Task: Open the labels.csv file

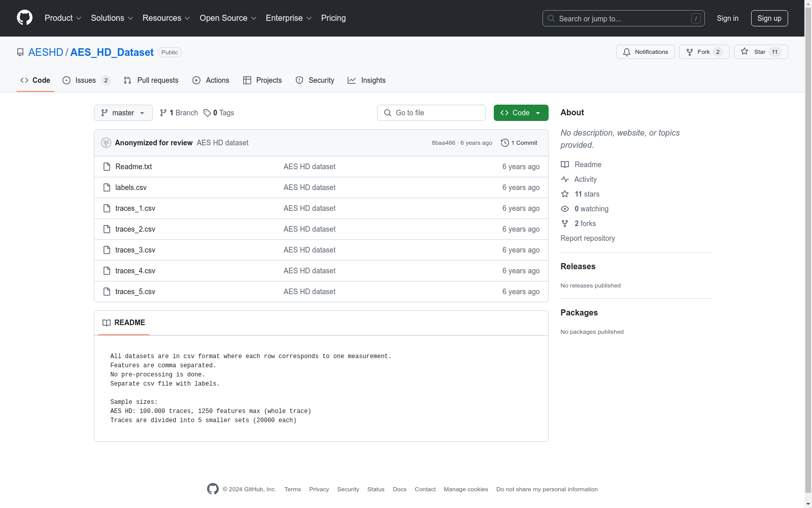Action: [x=131, y=187]
